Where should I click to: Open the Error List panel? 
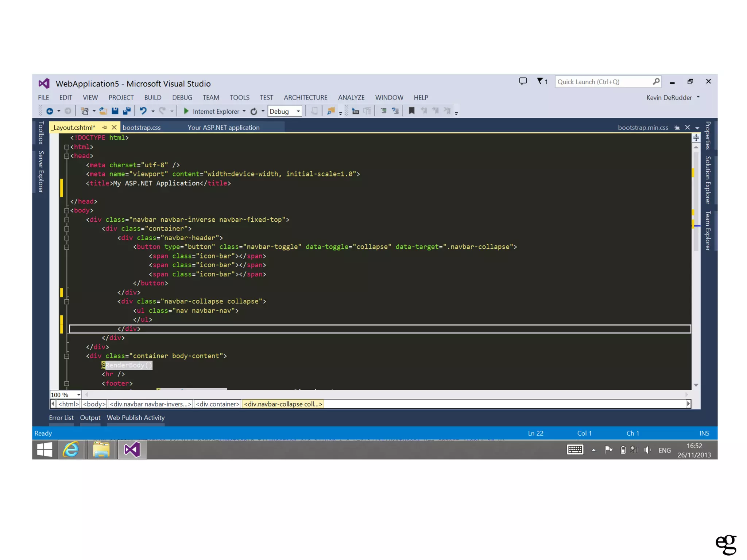pos(61,417)
